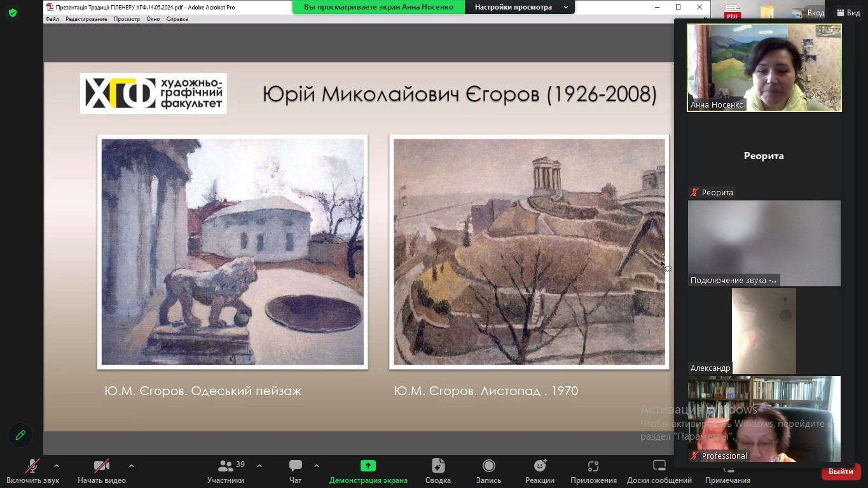This screenshot has width=868, height=488.
Task: Open the Справка menu
Action: click(x=177, y=19)
